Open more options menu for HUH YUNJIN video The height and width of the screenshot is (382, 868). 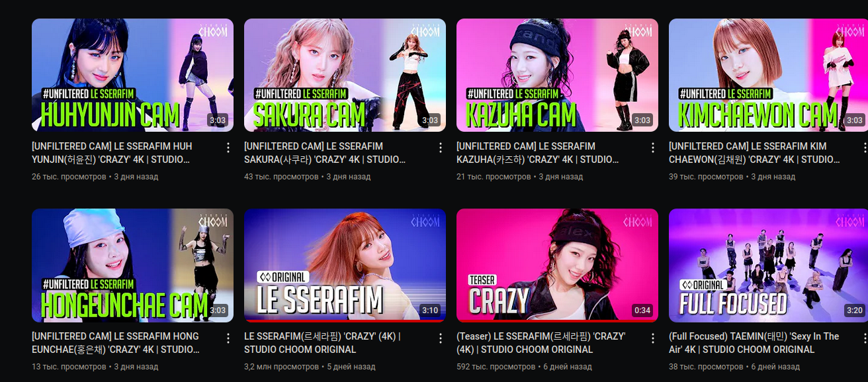pos(228,148)
